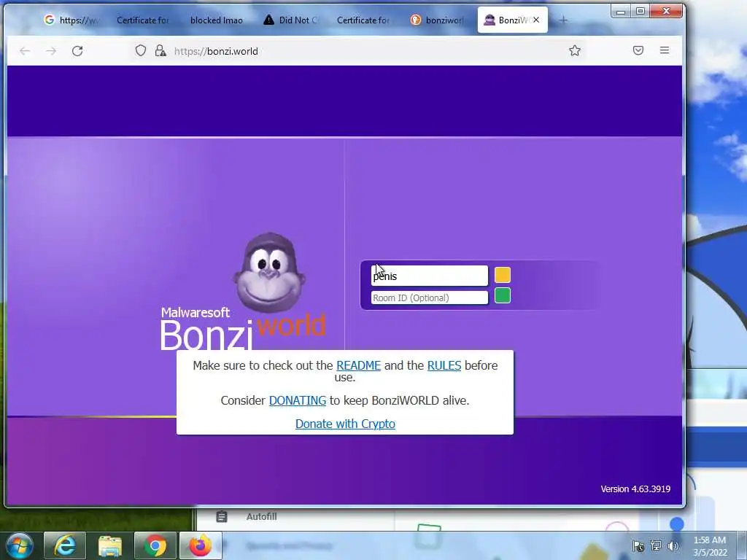Close the BonziWORLD tab

(536, 20)
